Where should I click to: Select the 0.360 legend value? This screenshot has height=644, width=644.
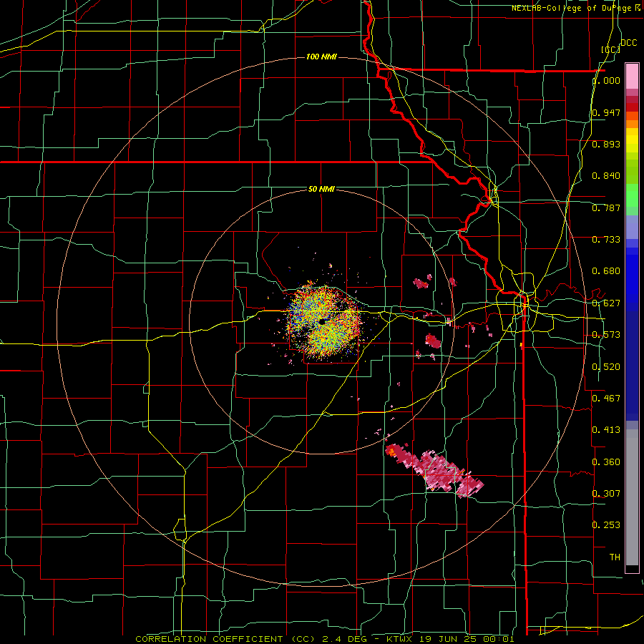tap(606, 462)
